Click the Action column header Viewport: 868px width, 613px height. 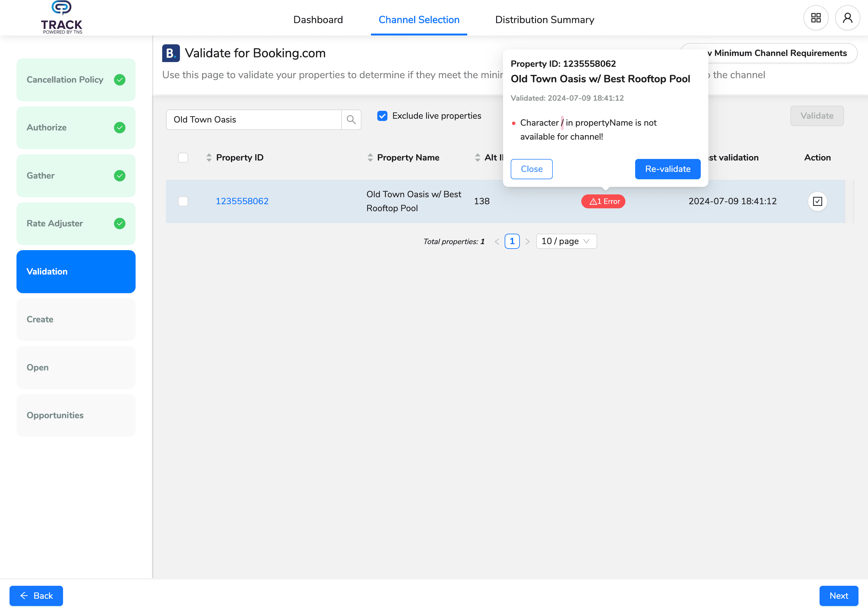click(x=817, y=158)
